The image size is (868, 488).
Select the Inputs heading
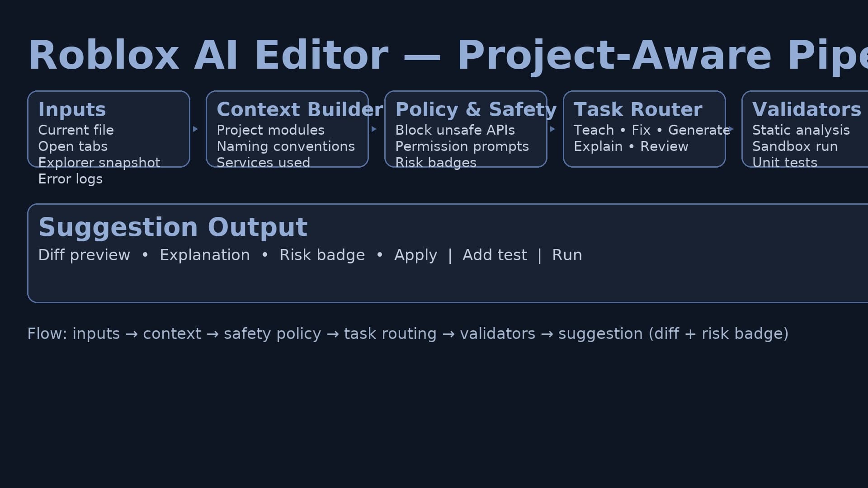(x=72, y=110)
